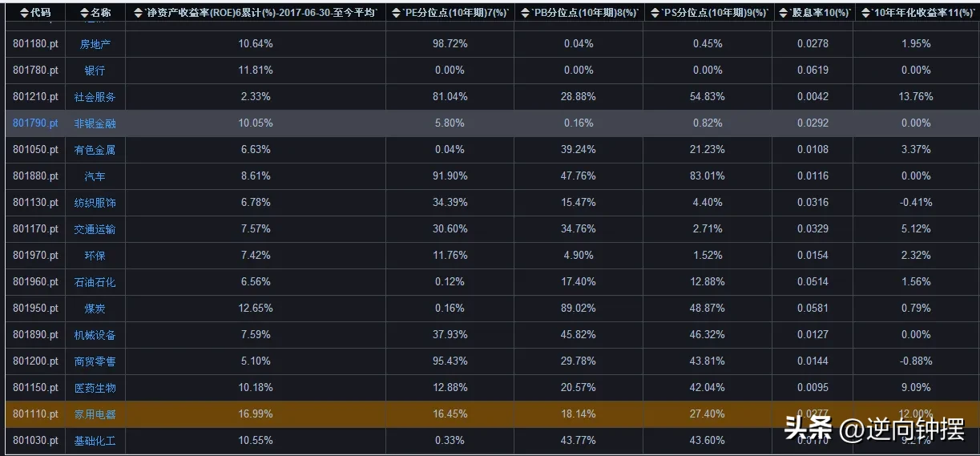Open the 房地产 industry link
This screenshot has width=980, height=456.
(x=95, y=44)
